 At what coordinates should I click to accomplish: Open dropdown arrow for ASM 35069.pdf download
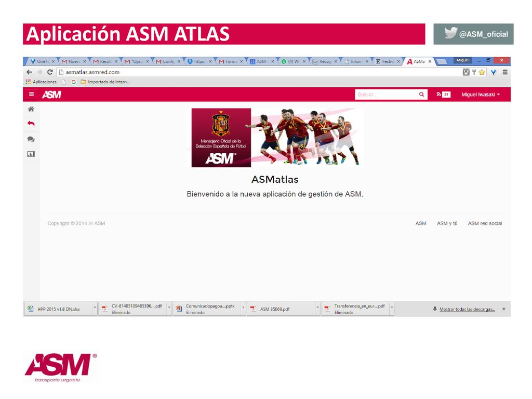[317, 308]
